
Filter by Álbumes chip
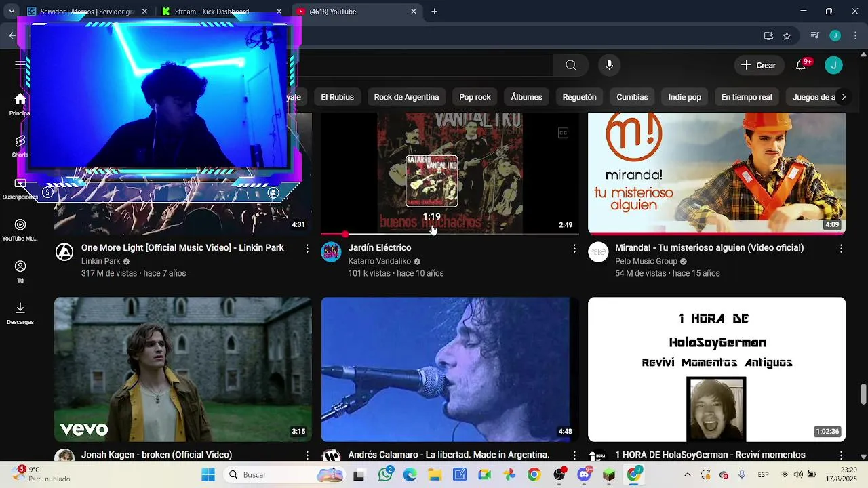526,97
